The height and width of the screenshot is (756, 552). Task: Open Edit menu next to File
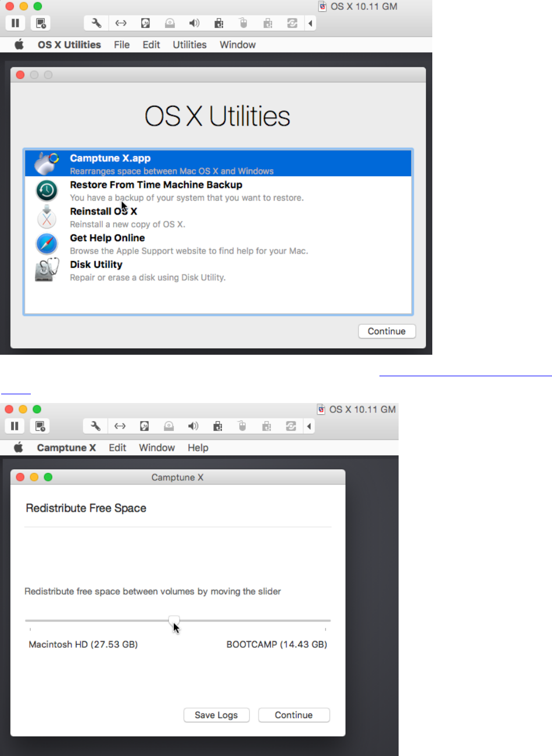151,45
